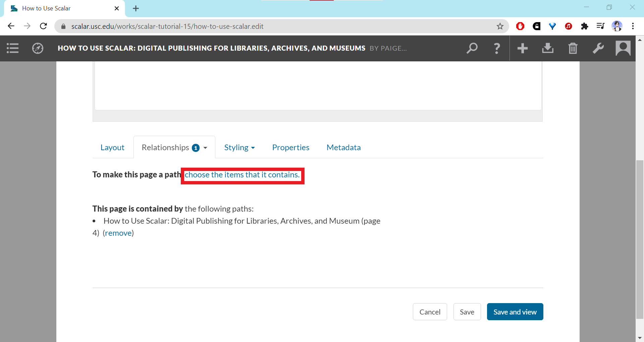The width and height of the screenshot is (644, 342).
Task: Click "choose the items that it contains" link
Action: 242,175
